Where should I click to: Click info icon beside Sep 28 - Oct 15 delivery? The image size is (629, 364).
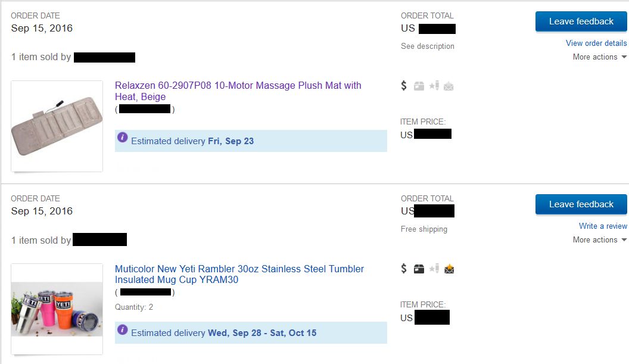point(123,329)
